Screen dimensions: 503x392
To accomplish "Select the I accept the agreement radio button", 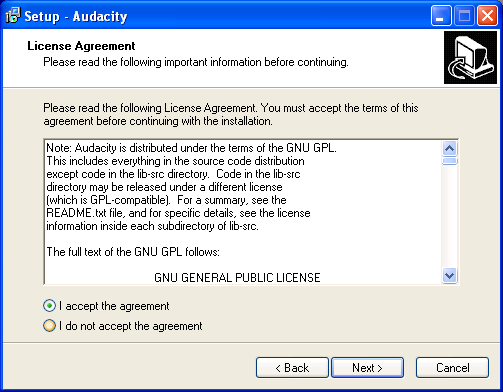I will pos(49,306).
